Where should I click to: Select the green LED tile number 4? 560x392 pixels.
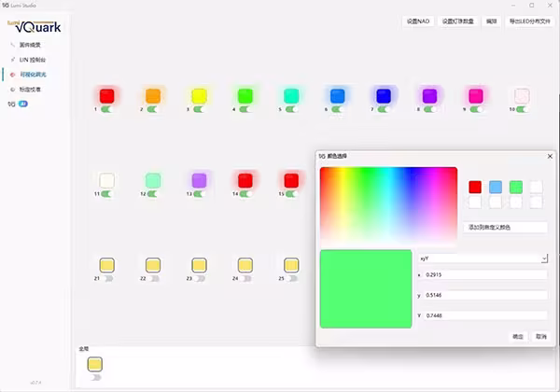[245, 96]
